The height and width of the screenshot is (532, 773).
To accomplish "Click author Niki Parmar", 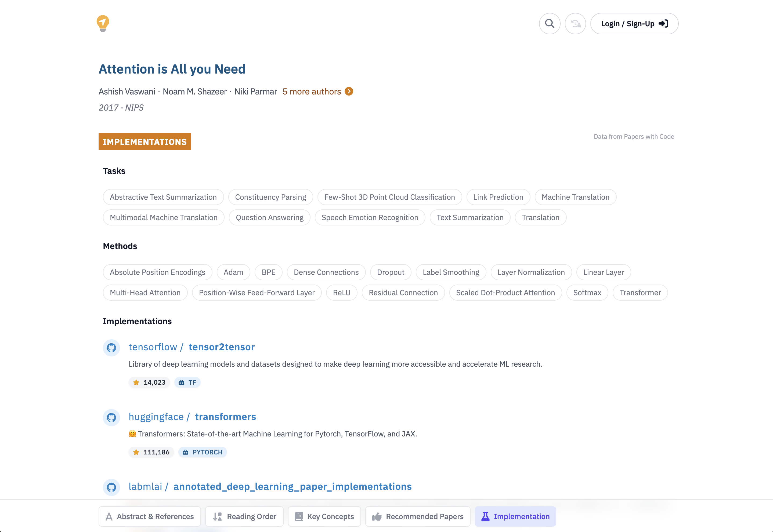I will click(255, 92).
